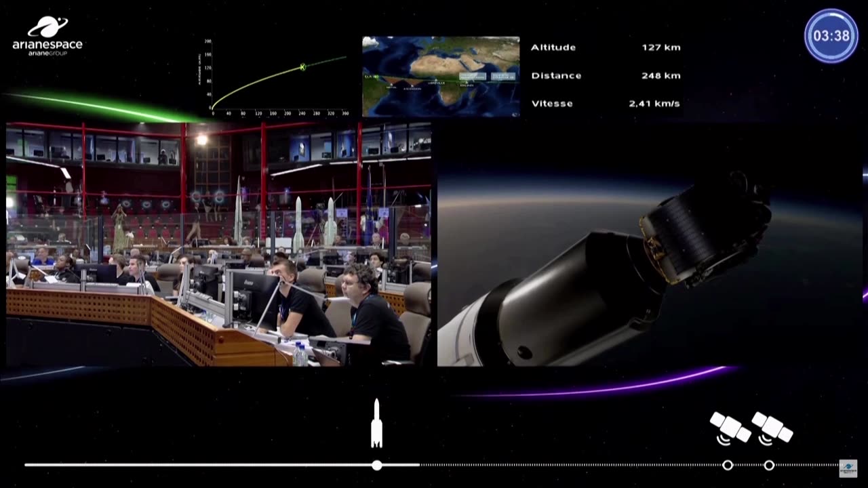Click the second satellite separation timeline marker

pyautogui.click(x=769, y=465)
